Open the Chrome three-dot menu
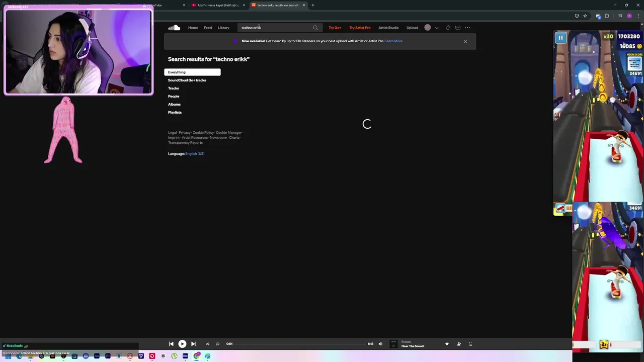Image resolution: width=644 pixels, height=362 pixels. coord(638,16)
